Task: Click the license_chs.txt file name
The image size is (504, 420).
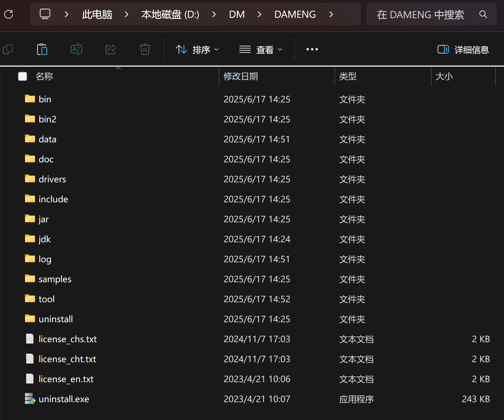Action: coord(68,339)
